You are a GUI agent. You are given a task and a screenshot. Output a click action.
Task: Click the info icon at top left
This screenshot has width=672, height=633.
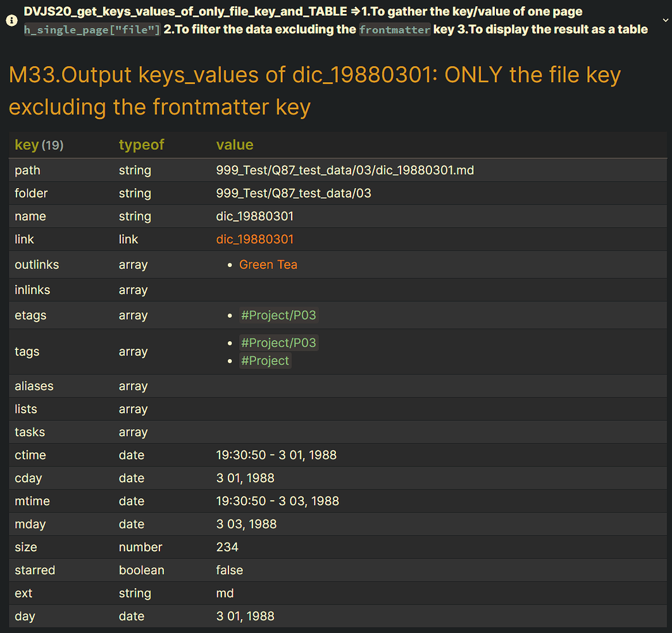tap(11, 20)
